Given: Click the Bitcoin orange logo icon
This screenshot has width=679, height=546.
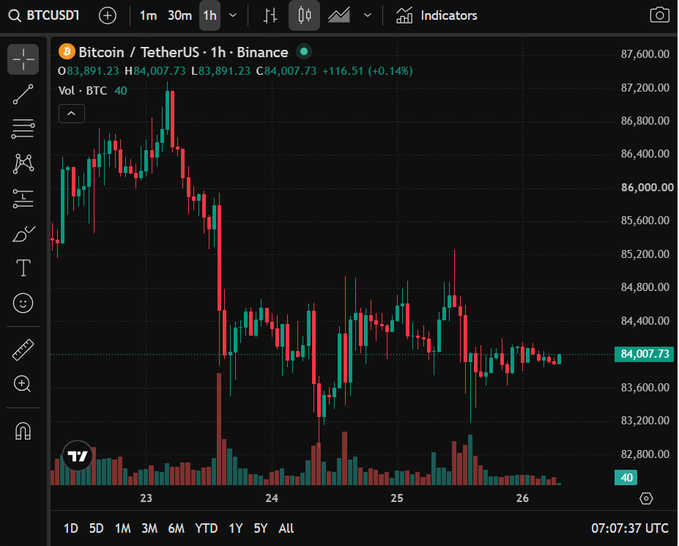Looking at the screenshot, I should (67, 52).
